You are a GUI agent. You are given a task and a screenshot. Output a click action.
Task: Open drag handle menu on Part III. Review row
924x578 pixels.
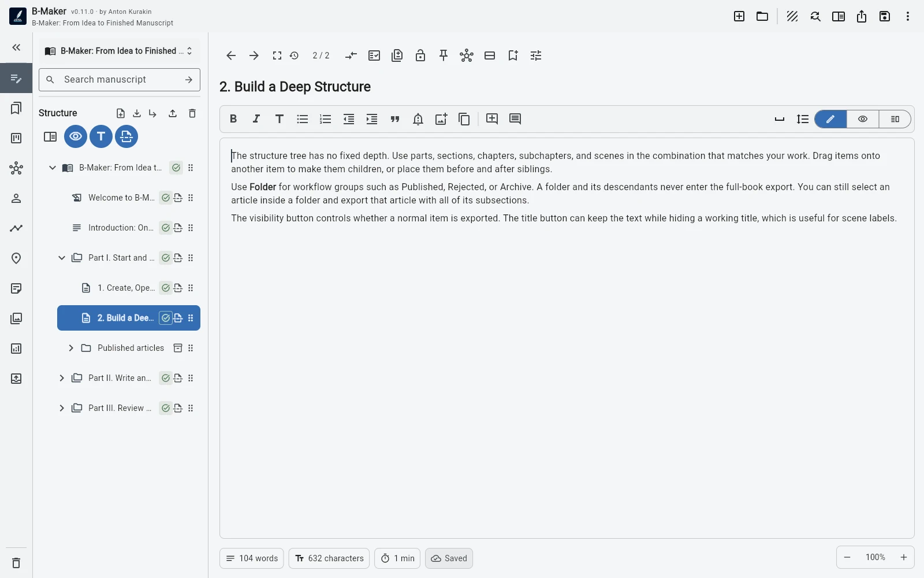click(x=191, y=408)
